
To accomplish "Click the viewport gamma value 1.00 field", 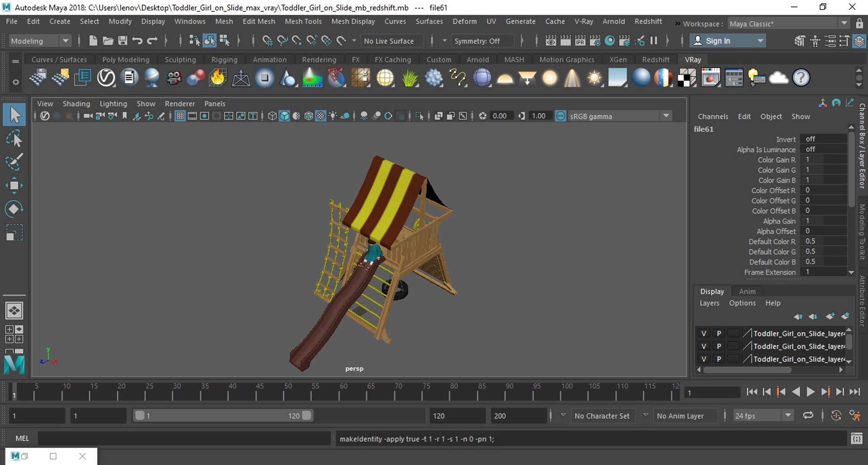I will coord(541,116).
